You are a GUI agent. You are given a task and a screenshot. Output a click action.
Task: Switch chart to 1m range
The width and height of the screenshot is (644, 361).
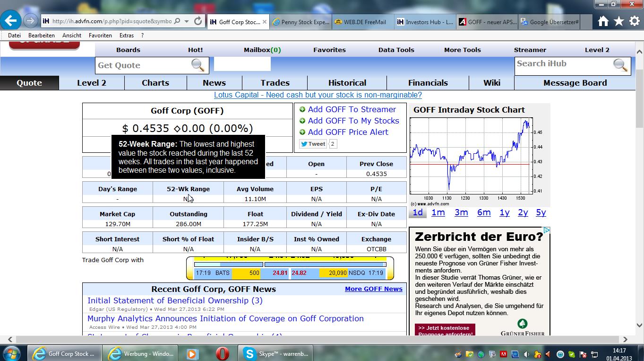(438, 213)
